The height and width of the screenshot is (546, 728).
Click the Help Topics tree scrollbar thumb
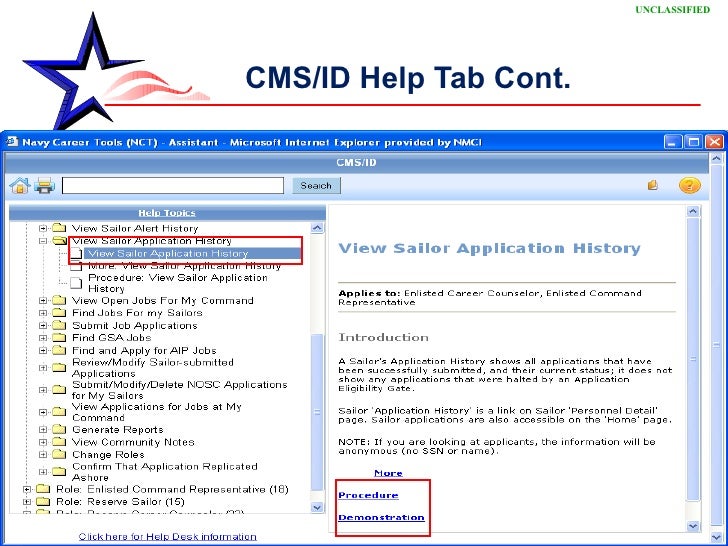(x=317, y=412)
